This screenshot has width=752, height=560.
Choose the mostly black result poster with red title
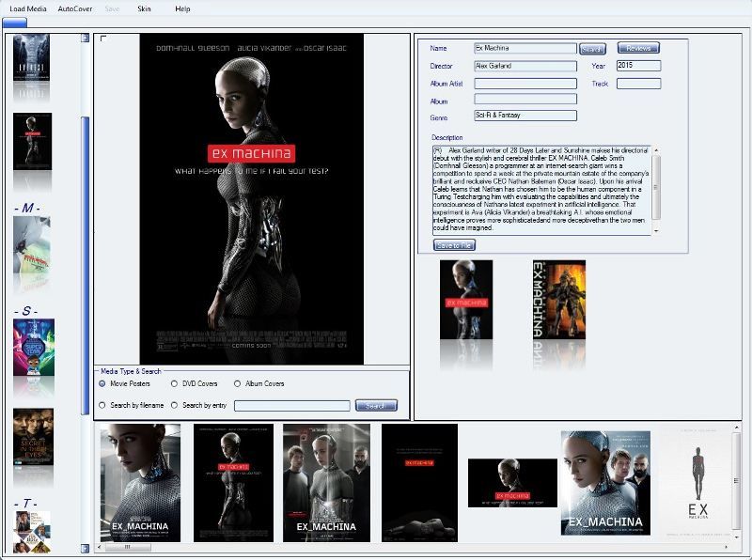coord(419,483)
